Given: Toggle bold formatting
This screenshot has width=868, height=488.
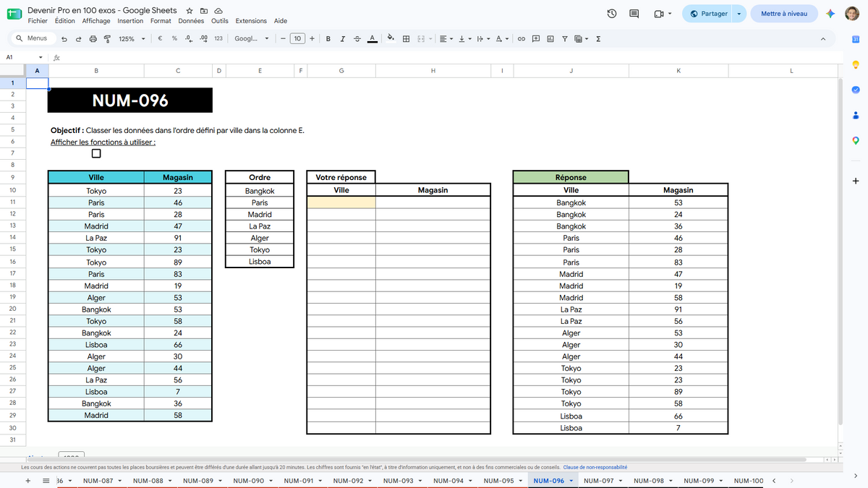Looking at the screenshot, I should [x=328, y=39].
